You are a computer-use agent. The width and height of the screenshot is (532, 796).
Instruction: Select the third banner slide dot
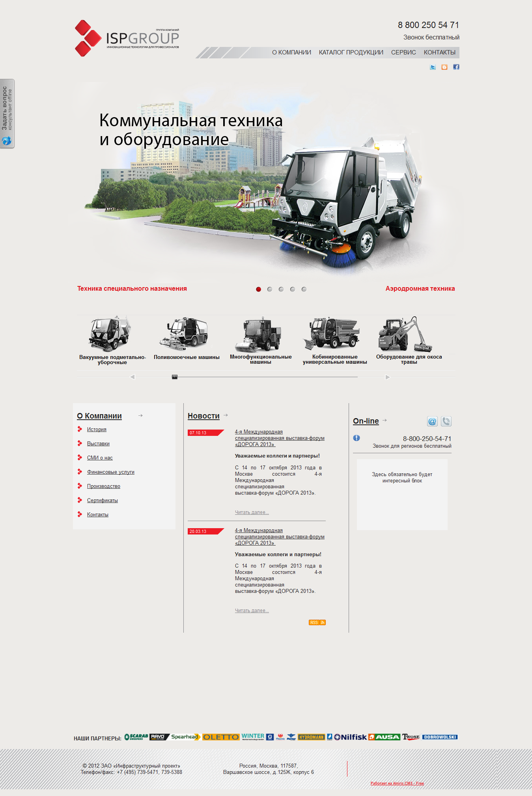[x=281, y=289]
